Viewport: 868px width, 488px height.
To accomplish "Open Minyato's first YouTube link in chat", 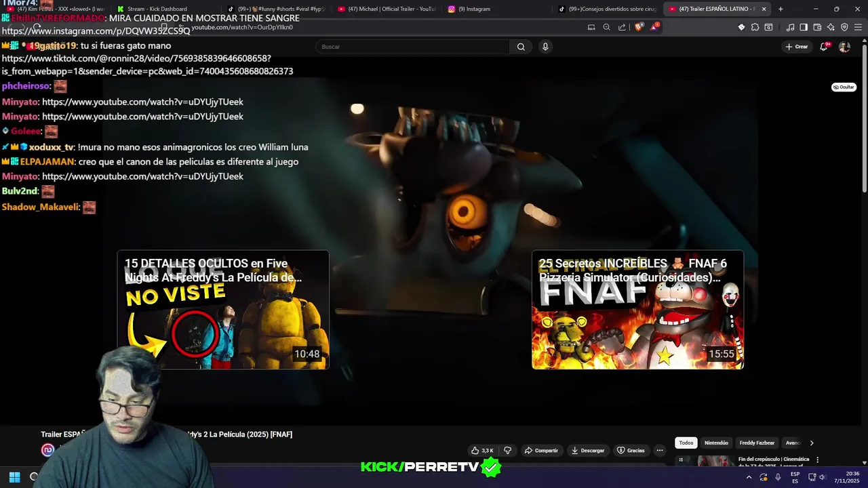I will coord(142,102).
